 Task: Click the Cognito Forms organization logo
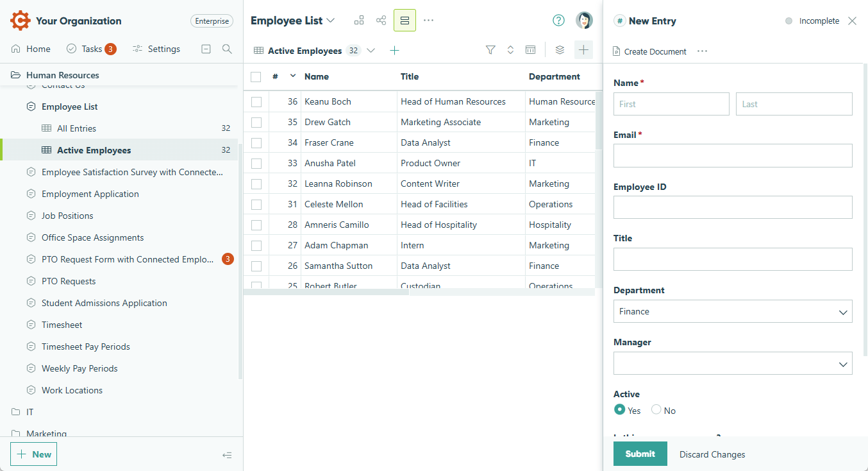pos(20,21)
